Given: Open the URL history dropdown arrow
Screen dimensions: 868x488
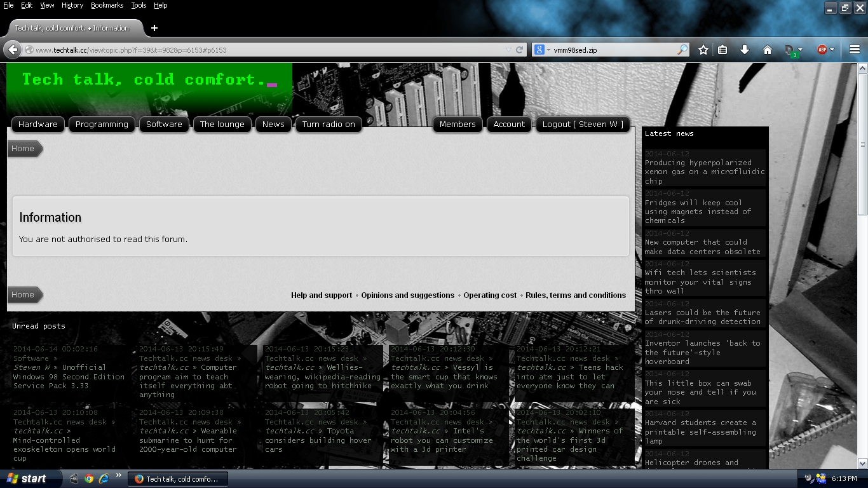Looking at the screenshot, I should tap(508, 50).
